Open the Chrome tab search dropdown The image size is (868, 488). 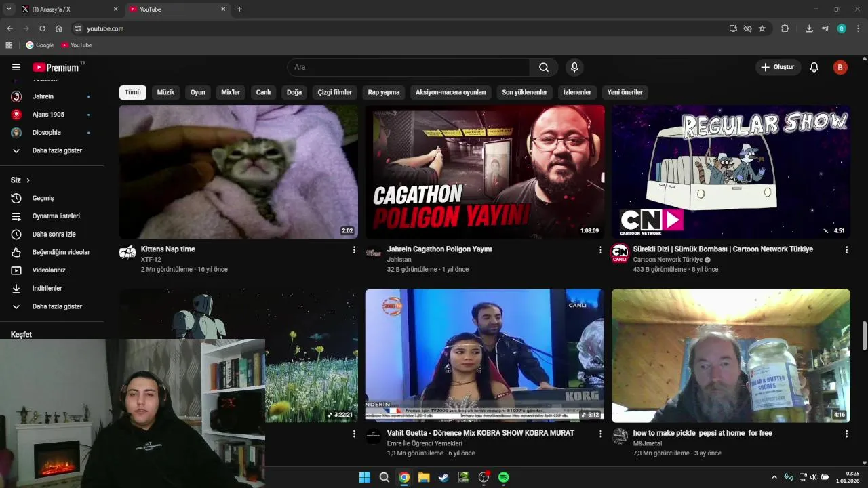(x=9, y=9)
